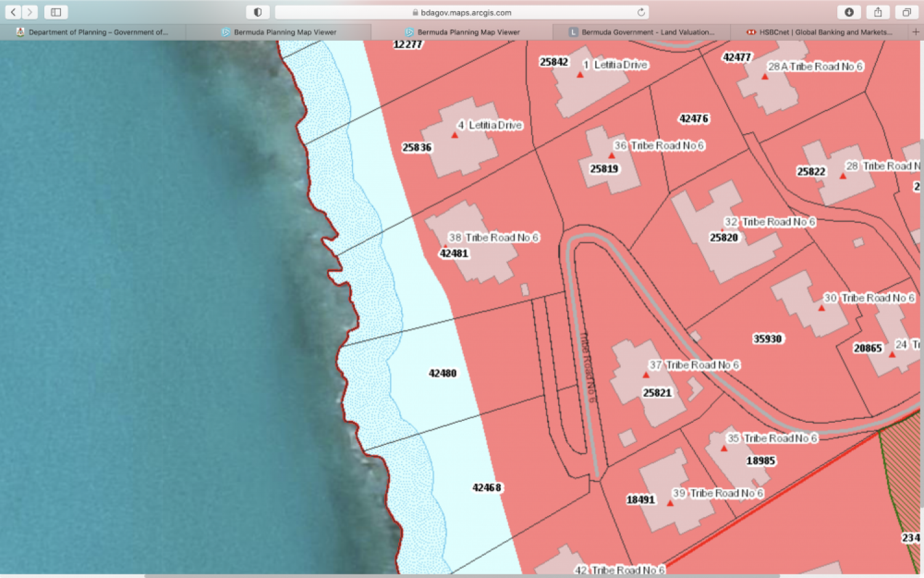Screen dimensions: 924x578
Task: Click the horizontal scrollbar at the bottom
Action: 462,576
